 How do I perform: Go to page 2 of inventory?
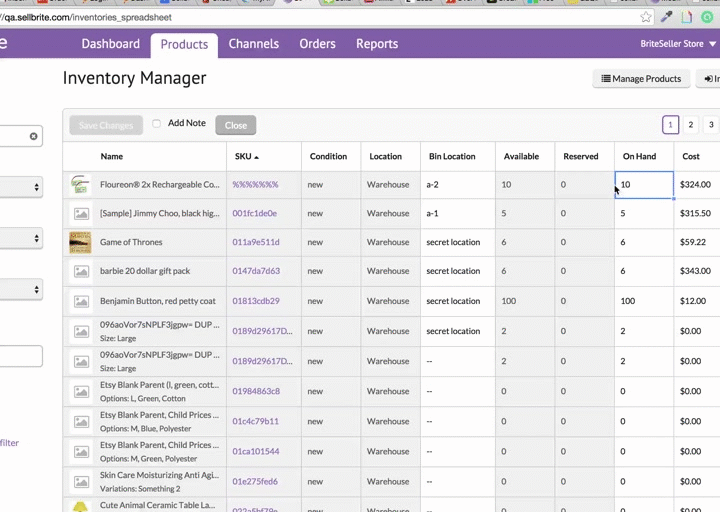pyautogui.click(x=691, y=125)
